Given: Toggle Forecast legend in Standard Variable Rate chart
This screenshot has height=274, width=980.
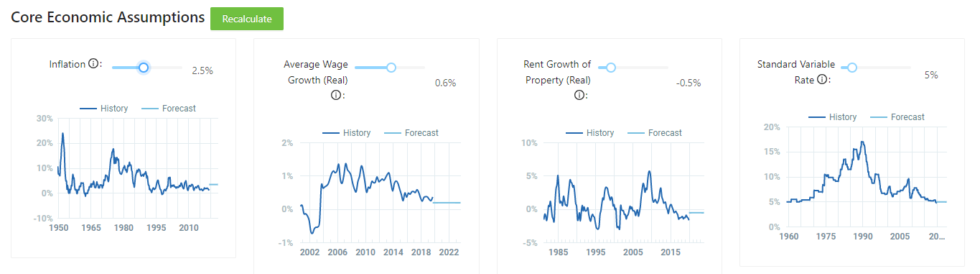Looking at the screenshot, I should pyautogui.click(x=897, y=117).
